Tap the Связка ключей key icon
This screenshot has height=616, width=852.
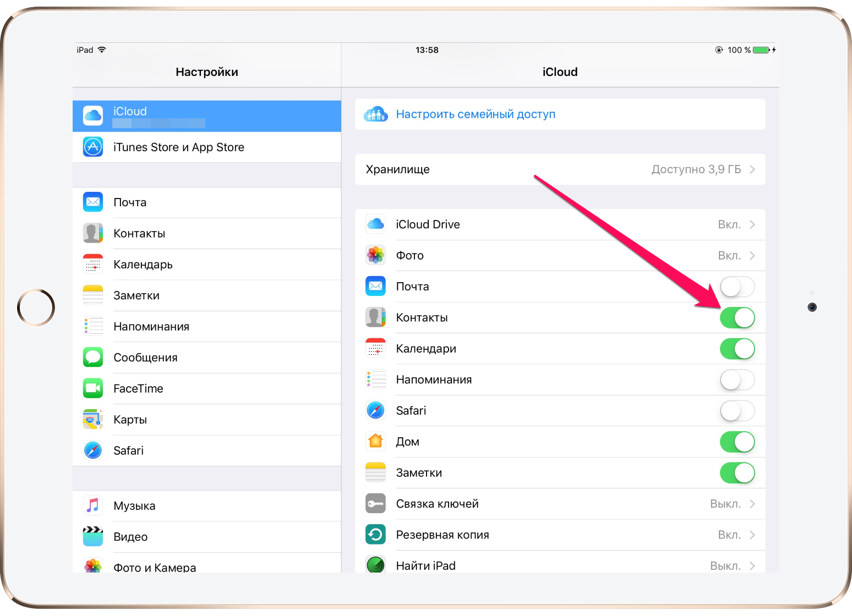(375, 503)
